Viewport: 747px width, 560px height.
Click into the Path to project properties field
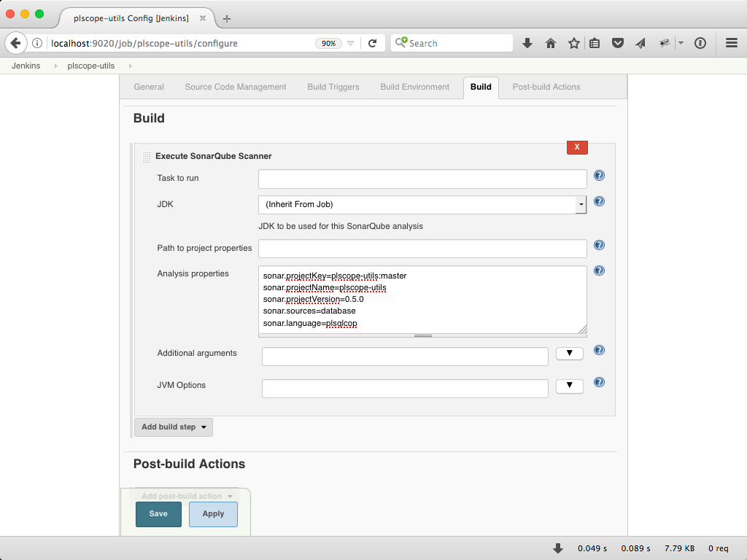[422, 249]
